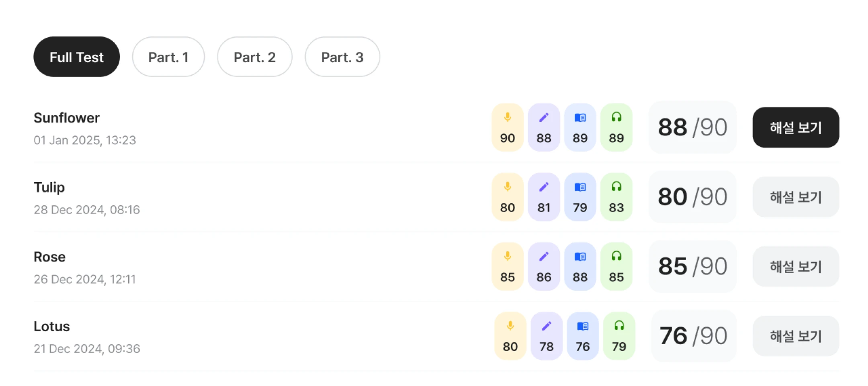Open 해설 보기 for Rose test
Viewport: 868px width, 386px height.
click(x=796, y=267)
